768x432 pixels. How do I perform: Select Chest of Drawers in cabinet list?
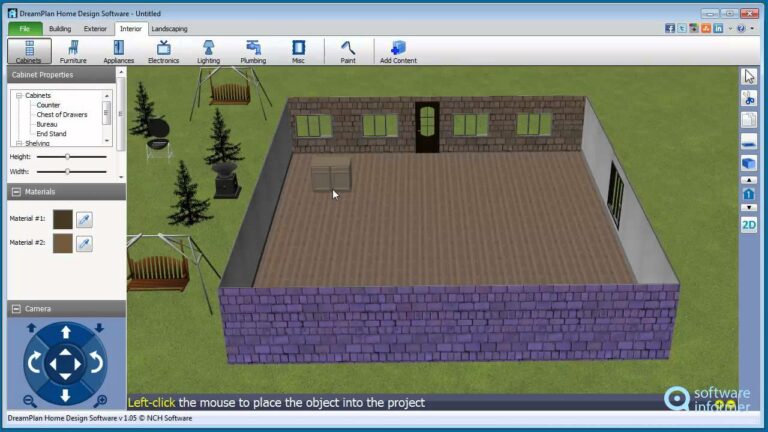pyautogui.click(x=62, y=115)
